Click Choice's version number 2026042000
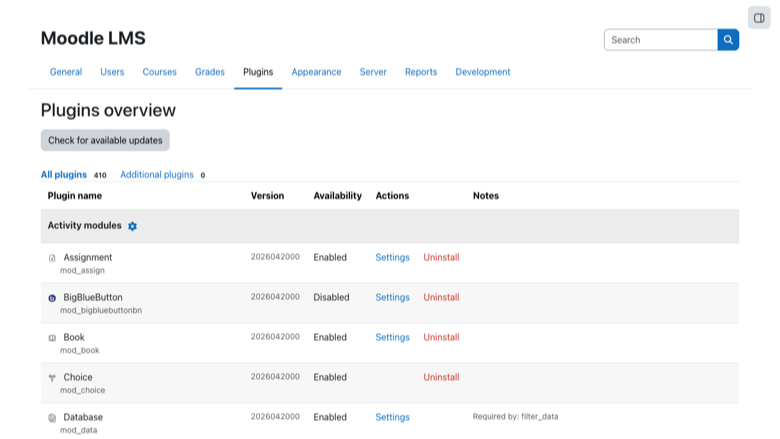 (275, 377)
